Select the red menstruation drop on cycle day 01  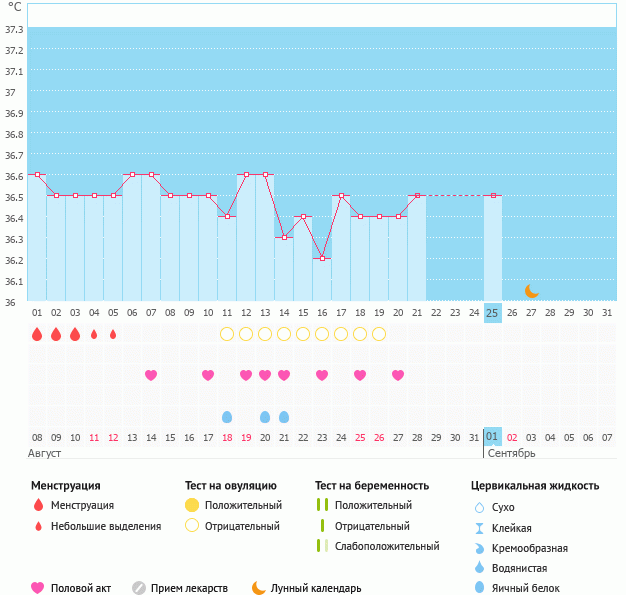(37, 334)
